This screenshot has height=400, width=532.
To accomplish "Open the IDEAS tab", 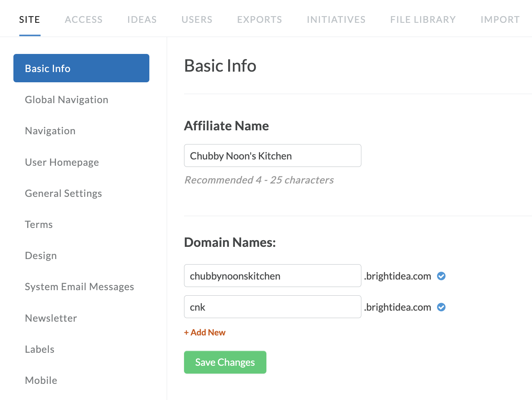I will click(x=142, y=20).
